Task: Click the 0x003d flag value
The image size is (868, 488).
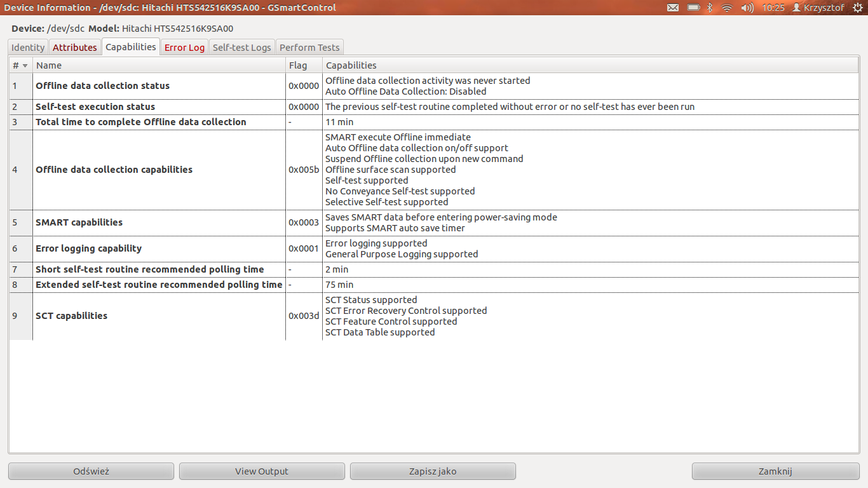Action: click(x=304, y=316)
